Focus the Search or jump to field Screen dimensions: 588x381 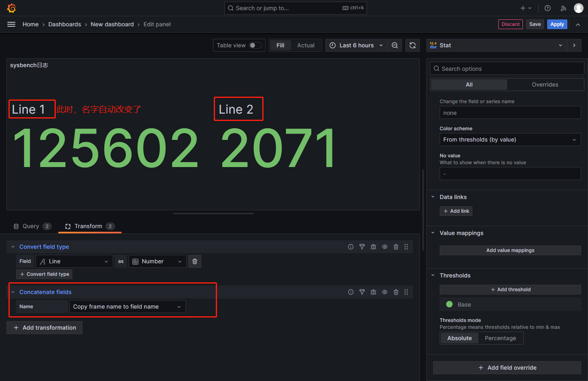(x=295, y=8)
